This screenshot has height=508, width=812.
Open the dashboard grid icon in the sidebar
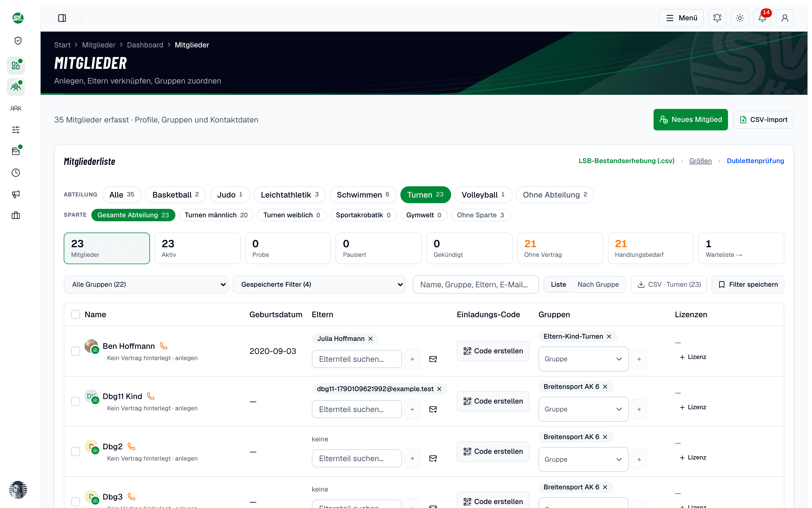[16, 65]
